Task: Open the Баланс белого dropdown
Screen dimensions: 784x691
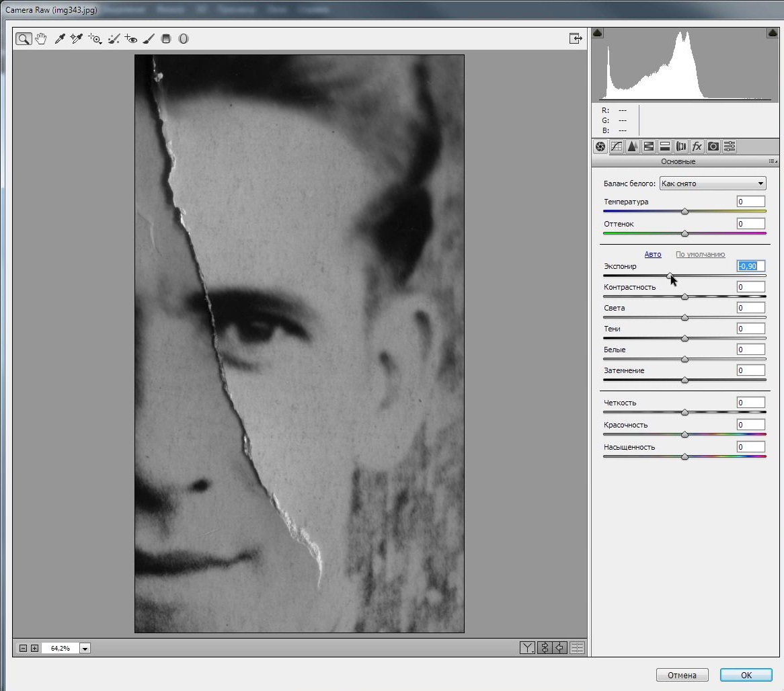Action: coord(713,184)
